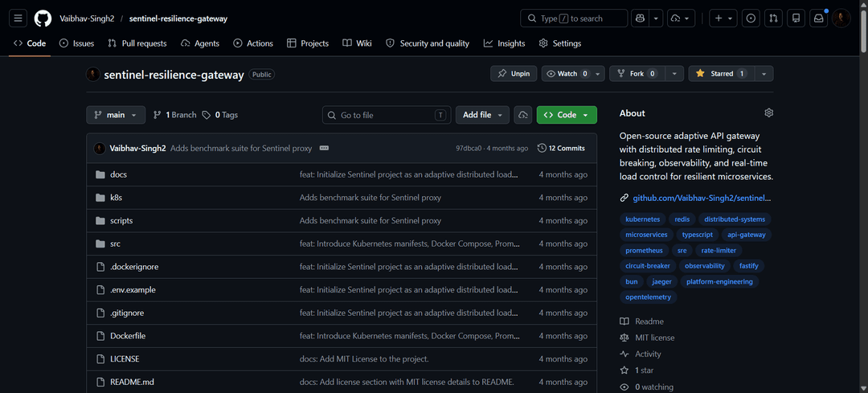Open the Fork options dropdown arrow
The image size is (868, 393).
(x=674, y=74)
